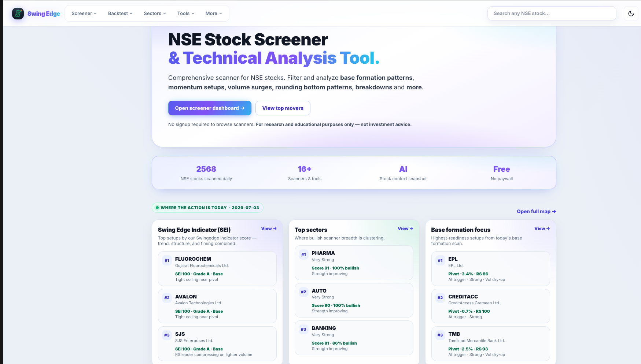Click the 'Score 91 · 100% bullish' text
Screen dimensions: 641x364
pyautogui.click(x=335, y=268)
